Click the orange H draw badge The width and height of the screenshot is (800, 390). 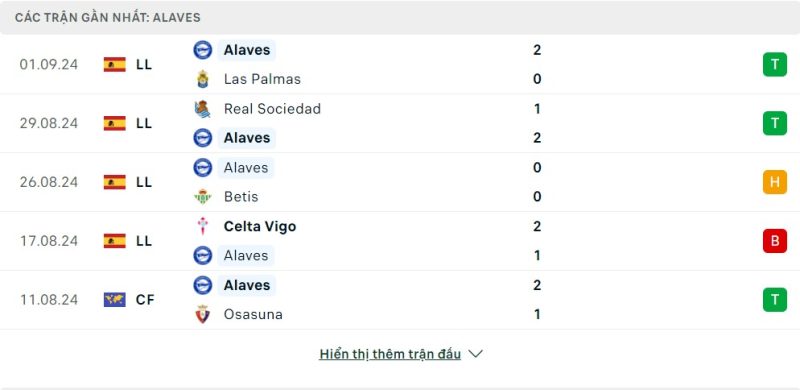tap(774, 182)
